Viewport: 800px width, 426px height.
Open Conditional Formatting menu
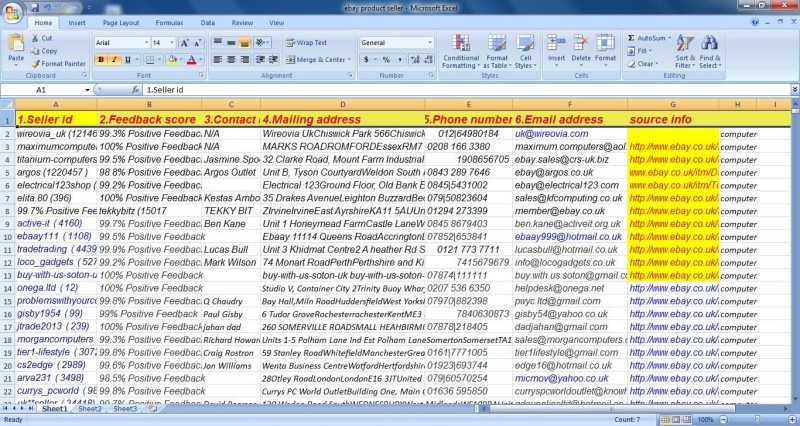point(461,52)
